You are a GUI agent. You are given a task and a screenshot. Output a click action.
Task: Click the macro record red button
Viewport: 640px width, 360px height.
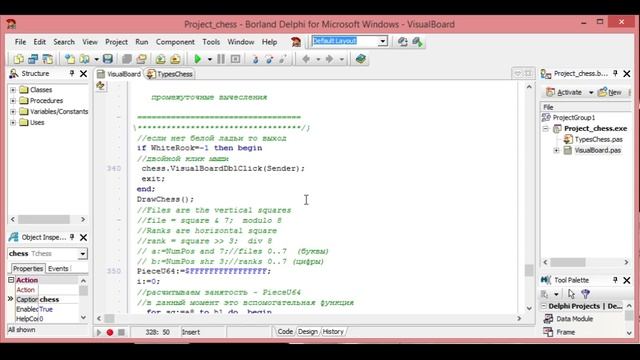(x=110, y=332)
